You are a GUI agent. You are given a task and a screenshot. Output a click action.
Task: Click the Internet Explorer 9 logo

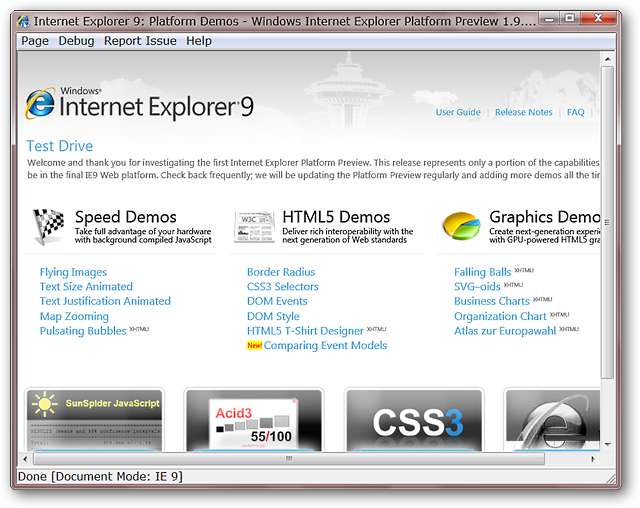140,104
